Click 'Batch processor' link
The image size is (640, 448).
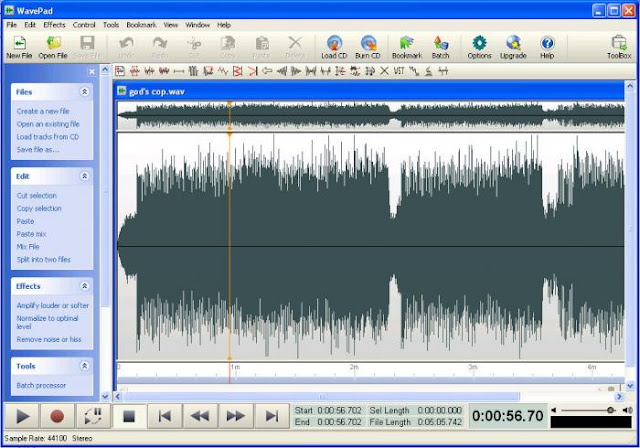tap(41, 385)
